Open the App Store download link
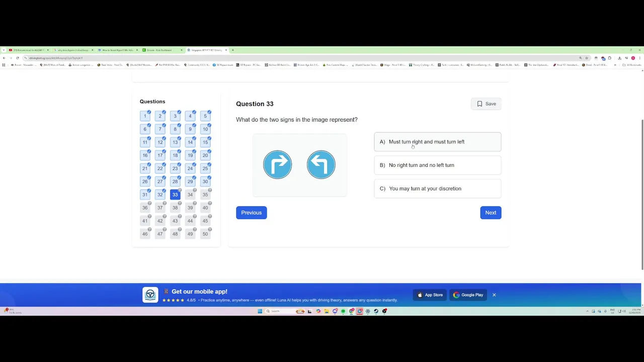Viewport: 644px width, 362px height. point(430,295)
